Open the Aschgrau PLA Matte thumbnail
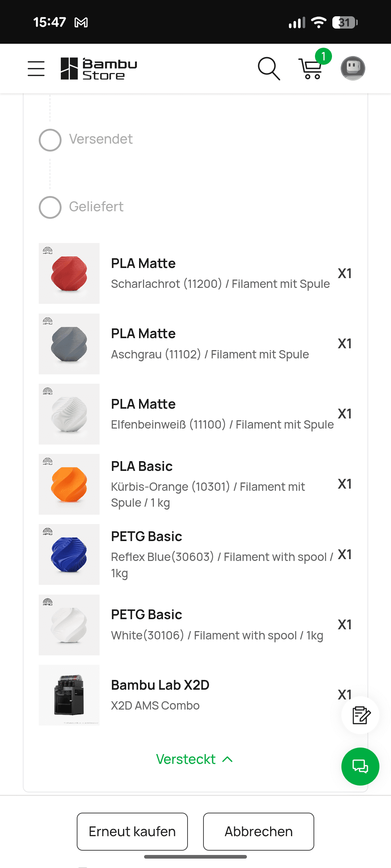 click(69, 344)
